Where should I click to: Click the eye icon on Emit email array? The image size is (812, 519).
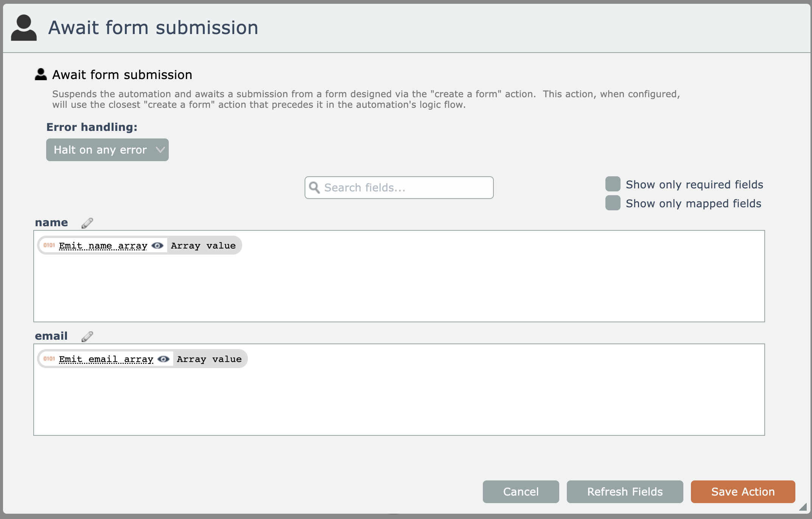(163, 359)
